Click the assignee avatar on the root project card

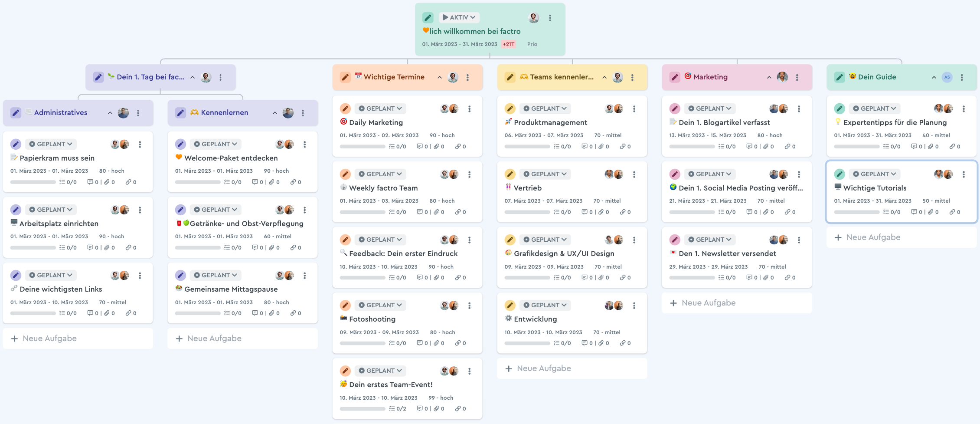coord(534,18)
